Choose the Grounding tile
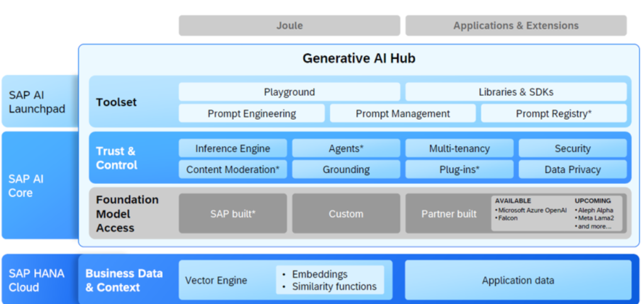This screenshot has width=644, height=304. [346, 169]
